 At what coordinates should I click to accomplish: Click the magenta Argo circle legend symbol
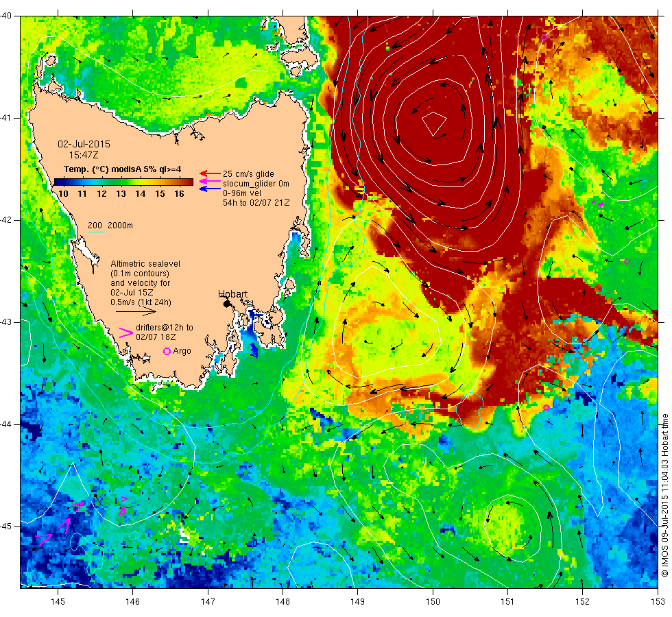click(x=167, y=351)
